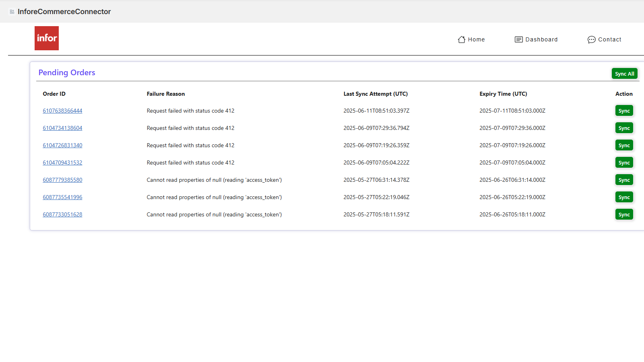The image size is (644, 362).
Task: Click failure reason for order 6087733051628
Action: coord(214,214)
